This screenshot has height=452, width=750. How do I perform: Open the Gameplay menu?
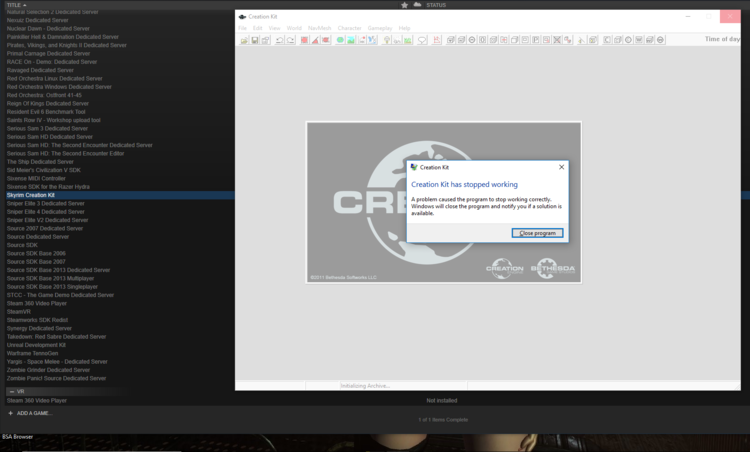pyautogui.click(x=380, y=28)
